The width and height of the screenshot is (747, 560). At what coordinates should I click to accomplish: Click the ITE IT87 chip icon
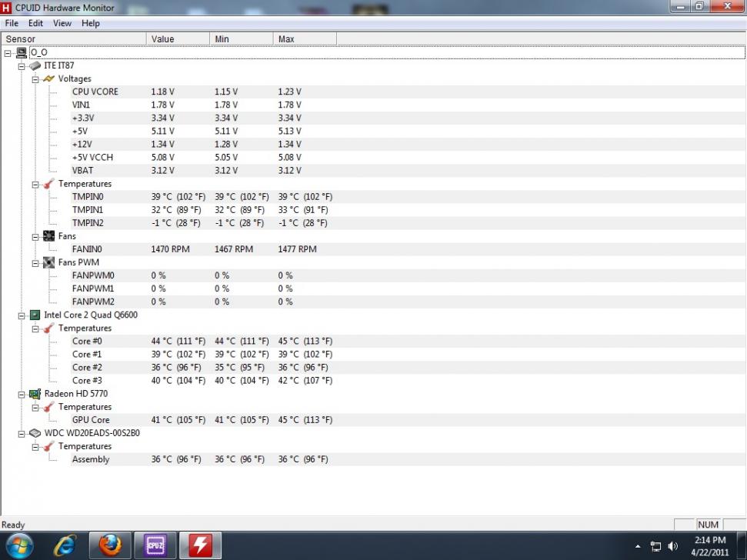35,65
